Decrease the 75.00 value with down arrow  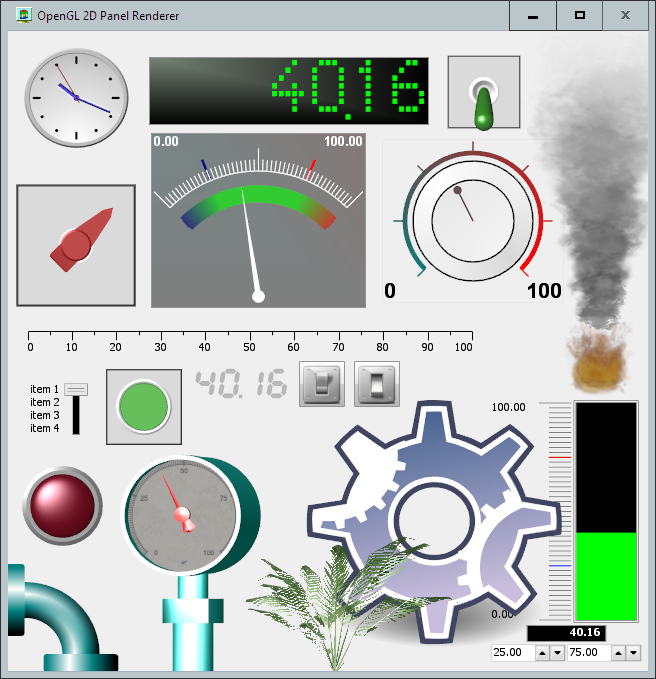point(633,653)
